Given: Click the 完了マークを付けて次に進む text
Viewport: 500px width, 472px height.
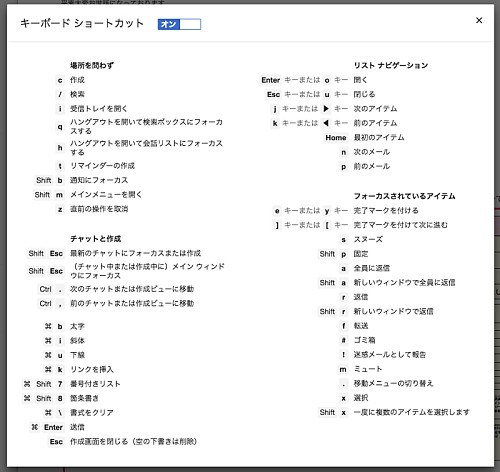Looking at the screenshot, I should pos(401,225).
